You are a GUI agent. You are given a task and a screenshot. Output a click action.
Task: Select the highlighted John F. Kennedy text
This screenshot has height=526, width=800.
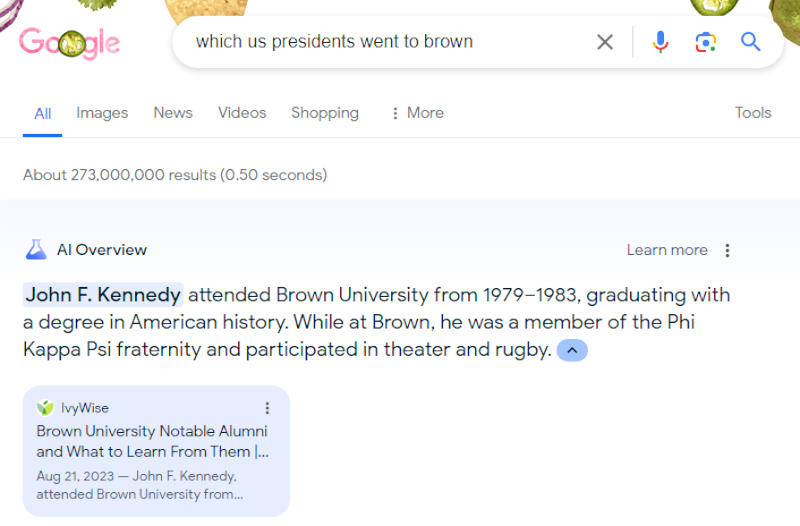[103, 295]
